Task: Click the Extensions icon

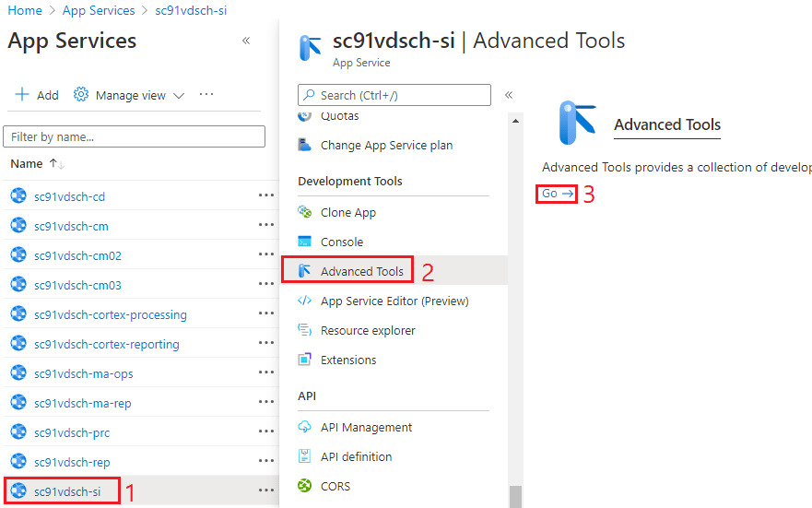Action: [304, 360]
